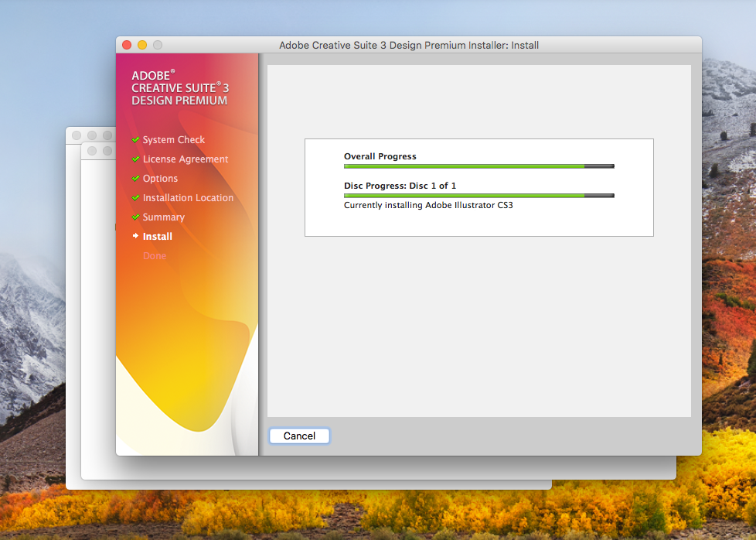Close the installer window with red button

[x=127, y=45]
